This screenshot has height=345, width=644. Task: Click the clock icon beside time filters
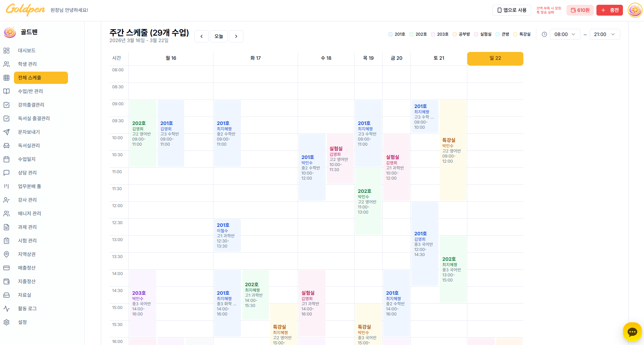click(544, 34)
